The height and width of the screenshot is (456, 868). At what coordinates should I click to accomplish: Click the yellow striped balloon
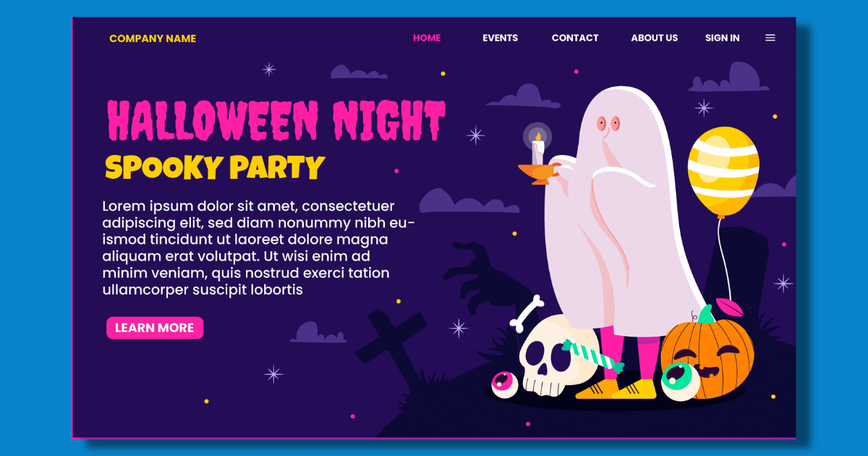pos(723,172)
